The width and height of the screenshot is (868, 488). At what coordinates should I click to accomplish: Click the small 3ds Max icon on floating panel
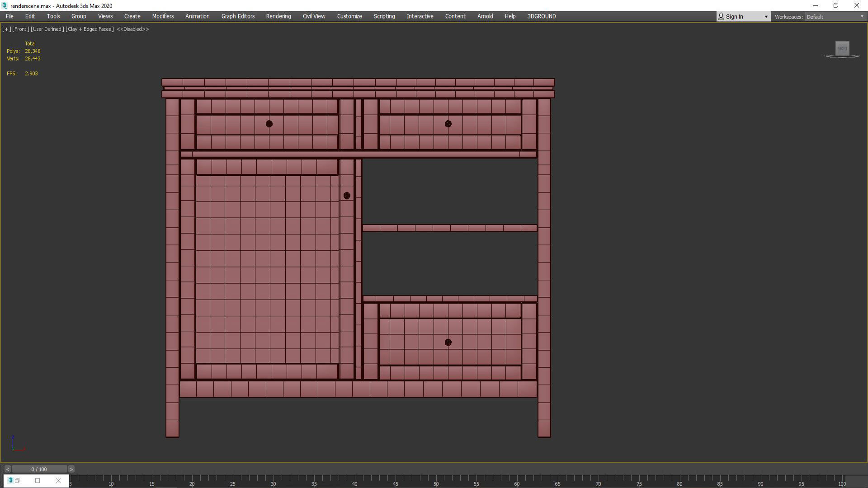[x=10, y=480]
